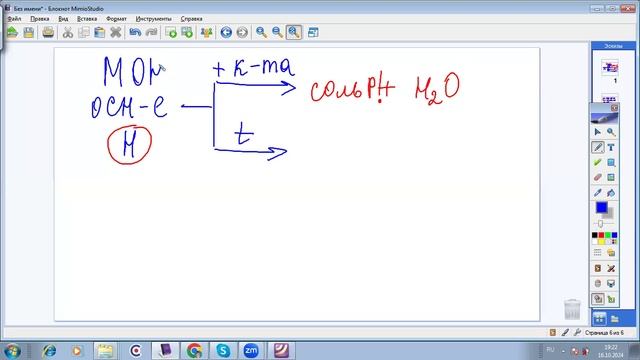
Task: Select the pink eraser tool
Action: tap(598, 178)
